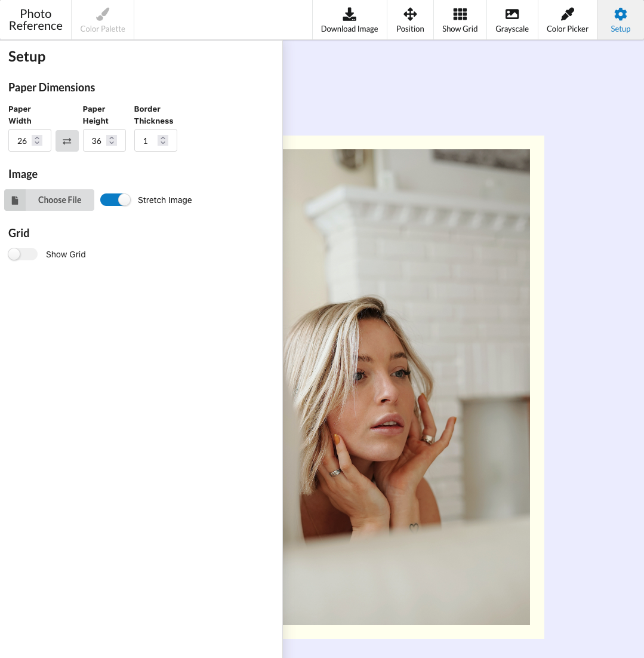Click the Choose File button
Viewport: 644px width, 658px height.
point(49,200)
